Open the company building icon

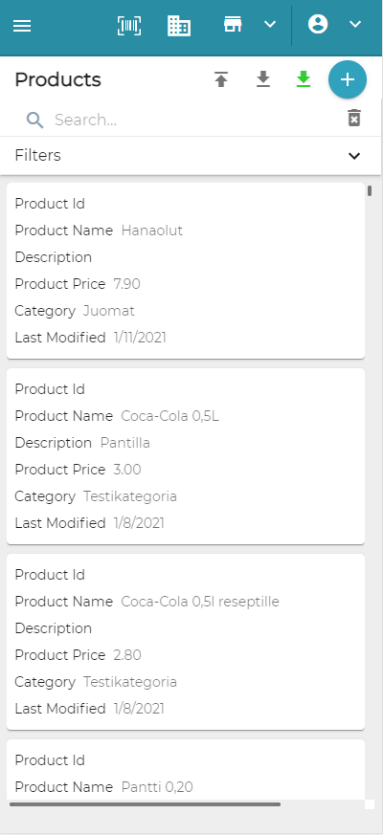[179, 26]
